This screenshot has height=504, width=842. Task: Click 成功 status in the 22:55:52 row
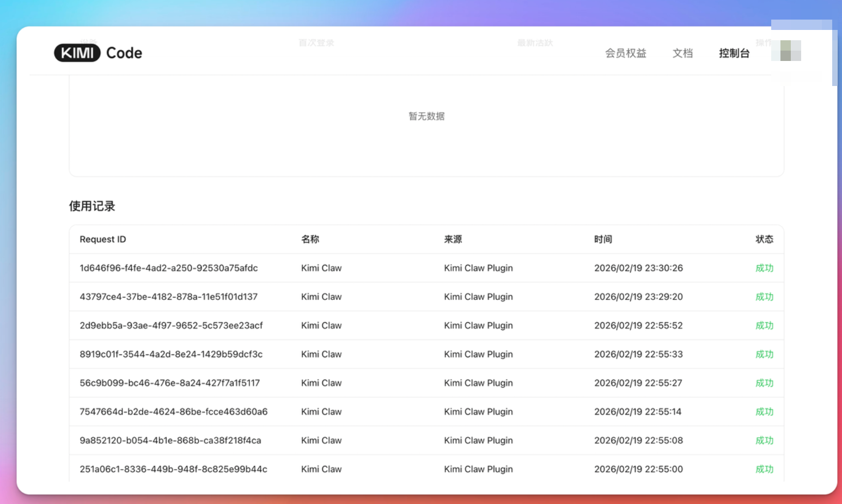point(764,325)
